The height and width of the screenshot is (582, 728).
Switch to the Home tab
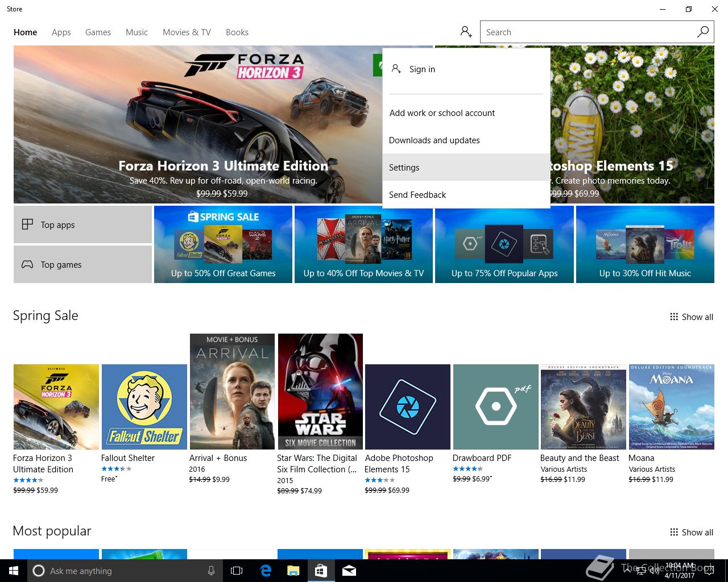pyautogui.click(x=26, y=32)
